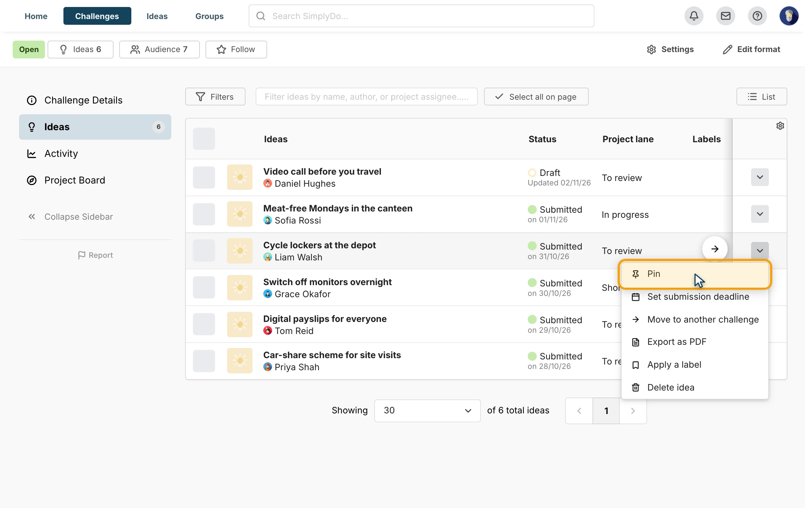Click Select all on page button
The image size is (812, 508).
click(x=536, y=97)
